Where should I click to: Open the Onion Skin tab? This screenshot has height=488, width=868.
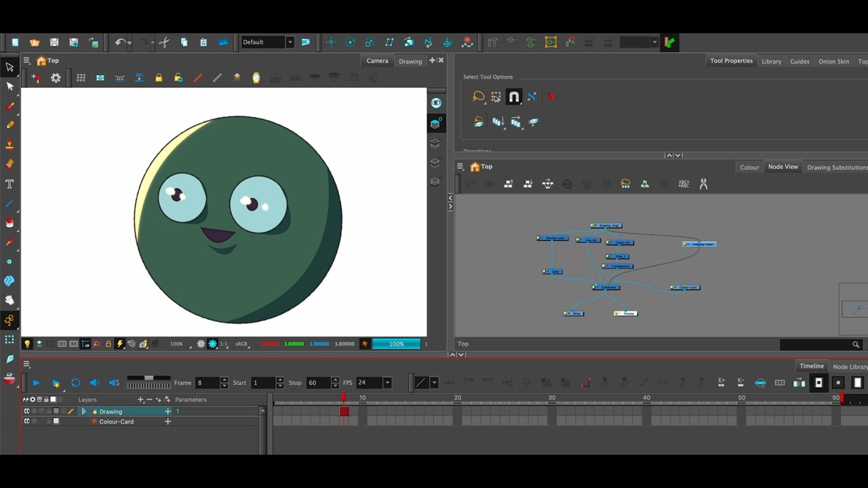click(833, 61)
